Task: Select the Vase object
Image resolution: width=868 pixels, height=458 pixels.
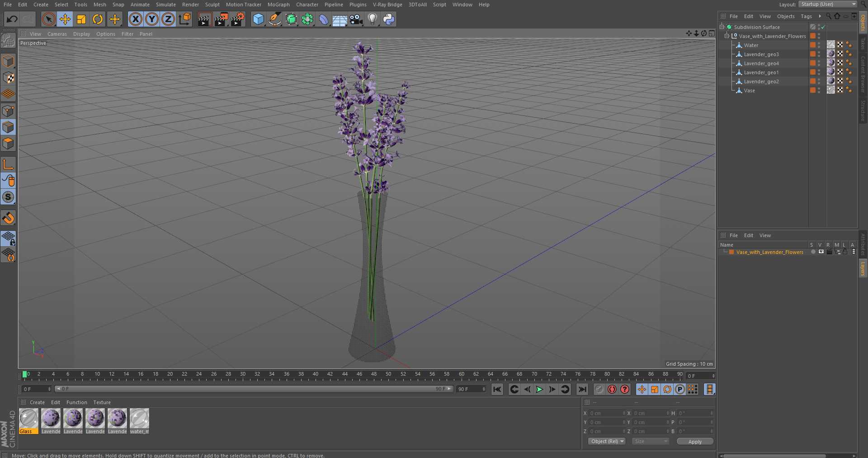Action: coord(749,91)
